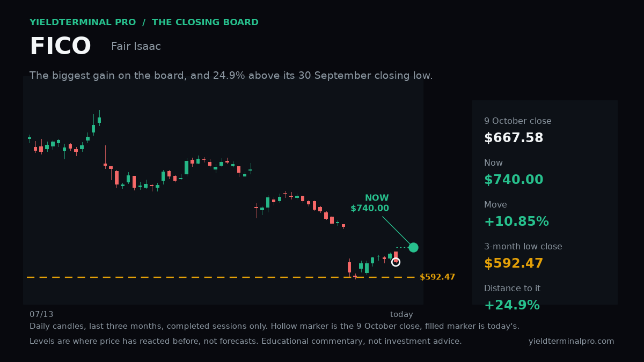The width and height of the screenshot is (644, 362).
Task: Click the +10.85% Move figure
Action: click(516, 221)
